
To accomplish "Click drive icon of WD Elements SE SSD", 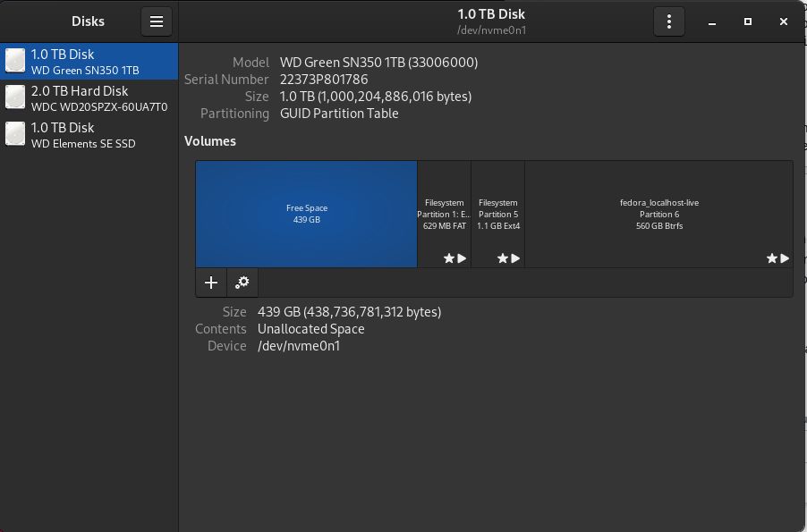I will (x=15, y=134).
